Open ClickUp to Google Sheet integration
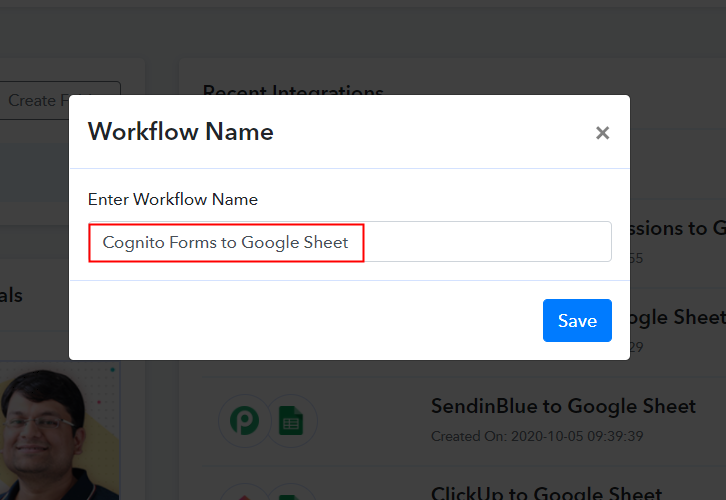This screenshot has width=726, height=500. click(x=546, y=493)
